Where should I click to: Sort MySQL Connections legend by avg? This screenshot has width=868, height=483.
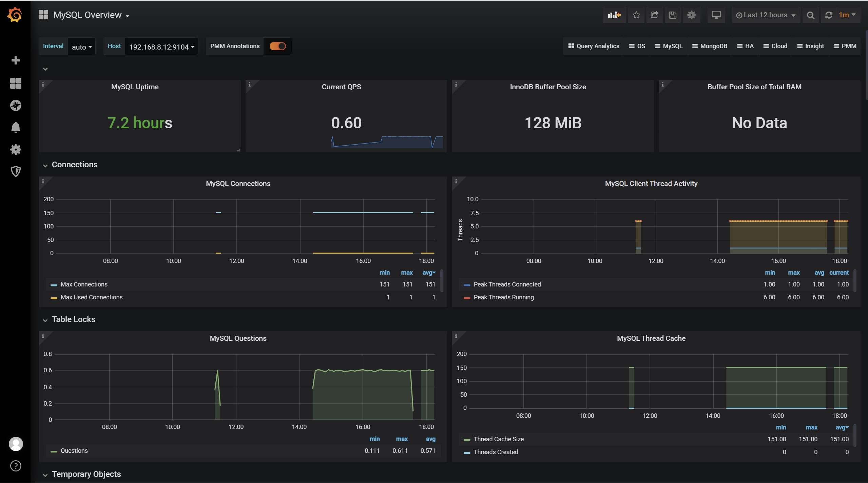click(x=429, y=273)
